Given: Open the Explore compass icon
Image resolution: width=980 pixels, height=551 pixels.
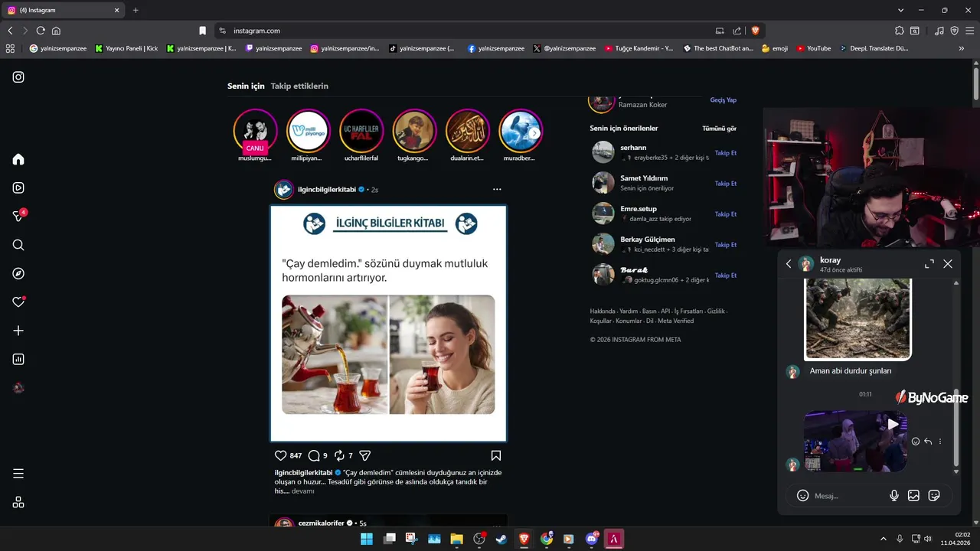Looking at the screenshot, I should 18,274.
